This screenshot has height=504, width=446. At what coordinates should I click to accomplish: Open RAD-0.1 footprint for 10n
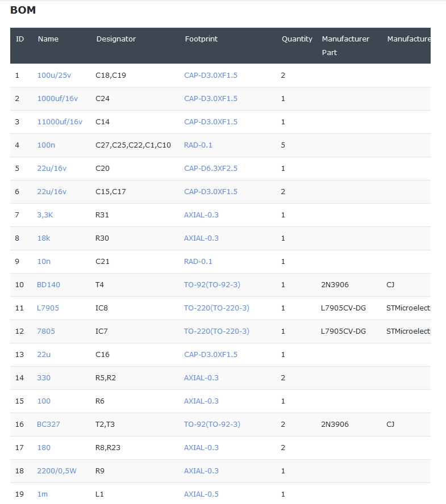coord(198,261)
